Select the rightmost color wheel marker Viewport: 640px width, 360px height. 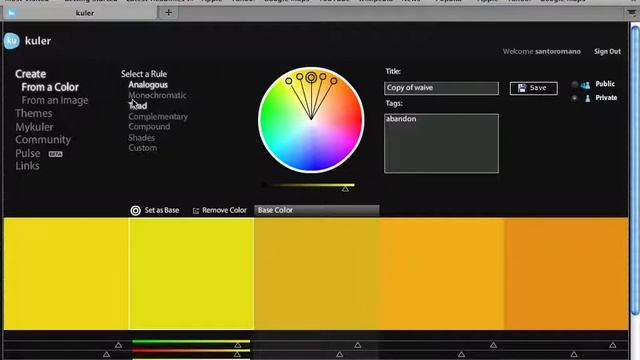334,81
